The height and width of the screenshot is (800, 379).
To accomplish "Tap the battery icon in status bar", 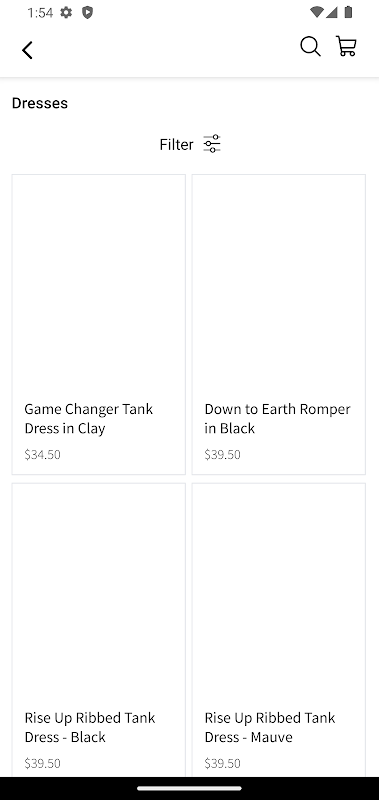I will (x=348, y=12).
